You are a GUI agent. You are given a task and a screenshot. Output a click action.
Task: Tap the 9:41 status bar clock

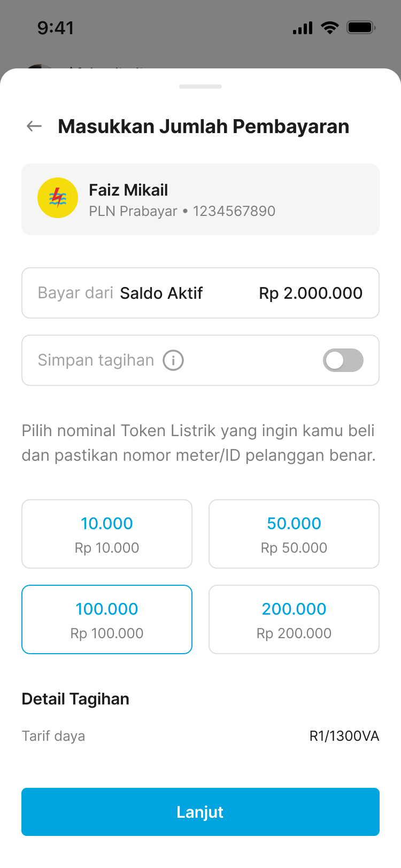(x=56, y=28)
